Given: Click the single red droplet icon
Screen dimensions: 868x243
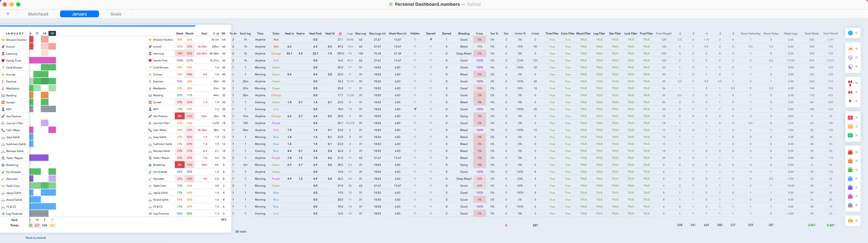Looking at the screenshot, I should (x=850, y=101).
